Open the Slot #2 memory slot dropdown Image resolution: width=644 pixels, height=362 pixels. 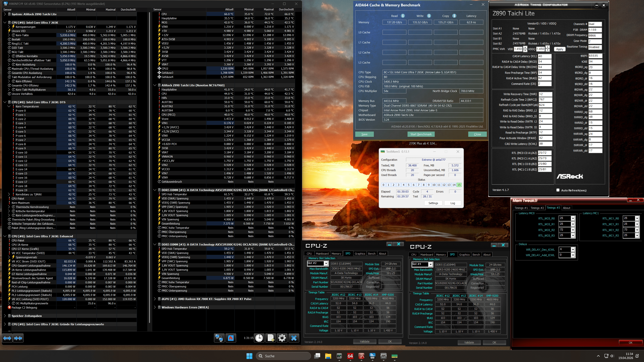(x=326, y=263)
